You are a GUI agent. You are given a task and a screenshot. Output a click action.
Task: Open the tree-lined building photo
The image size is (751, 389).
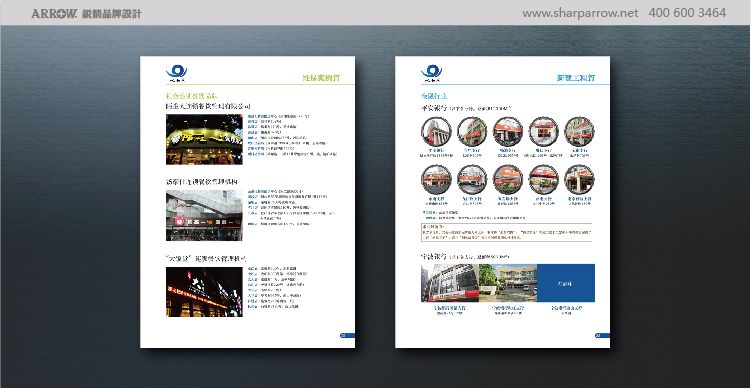pos(508,283)
